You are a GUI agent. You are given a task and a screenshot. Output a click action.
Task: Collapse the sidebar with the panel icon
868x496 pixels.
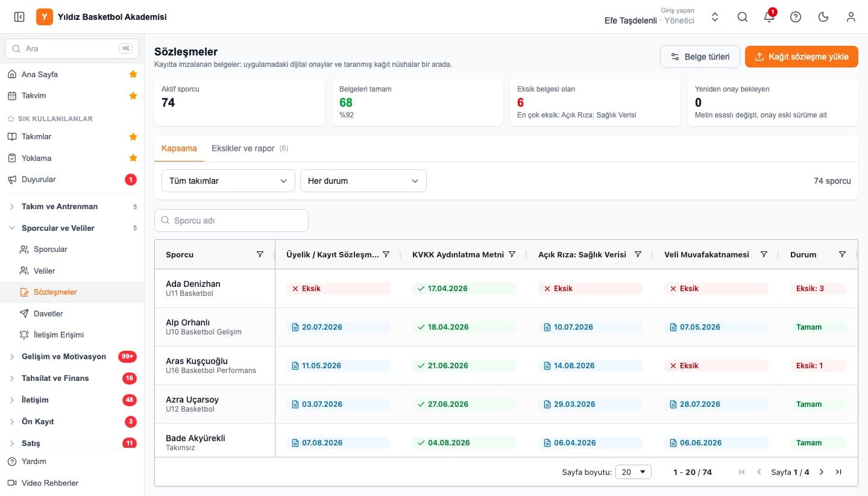19,17
